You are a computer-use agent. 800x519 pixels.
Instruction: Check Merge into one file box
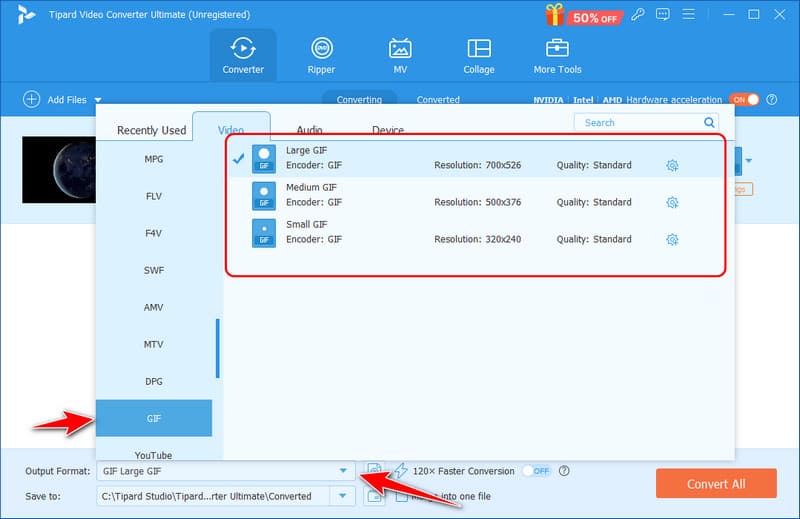402,496
